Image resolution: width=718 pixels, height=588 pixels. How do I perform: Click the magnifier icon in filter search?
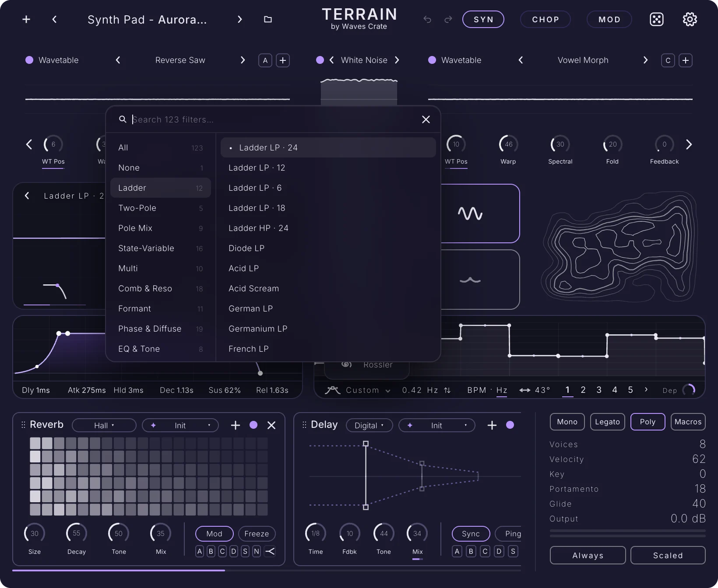point(123,119)
